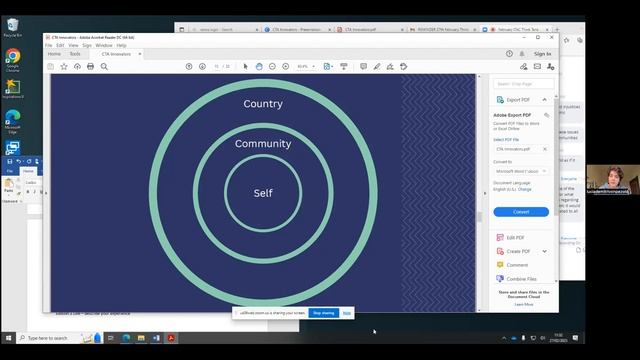
Task: Click the read mode toolbar icon
Action: pyautogui.click(x=344, y=67)
